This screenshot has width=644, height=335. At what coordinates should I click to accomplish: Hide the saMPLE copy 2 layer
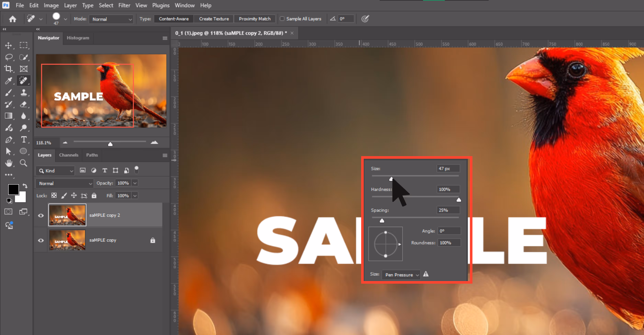(41, 215)
